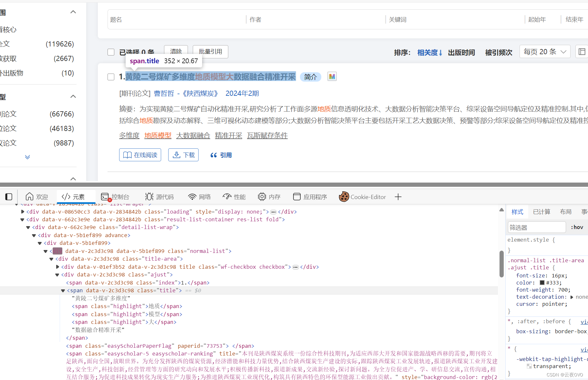Image resolution: width=588 pixels, height=380 pixels.
Task: Click the #333 color swatch
Action: [x=542, y=283]
